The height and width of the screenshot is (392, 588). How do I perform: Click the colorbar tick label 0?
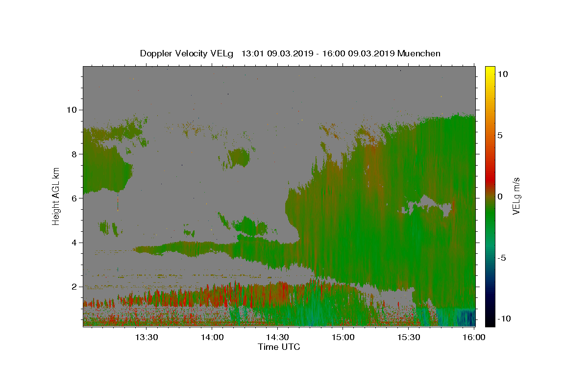click(x=500, y=196)
